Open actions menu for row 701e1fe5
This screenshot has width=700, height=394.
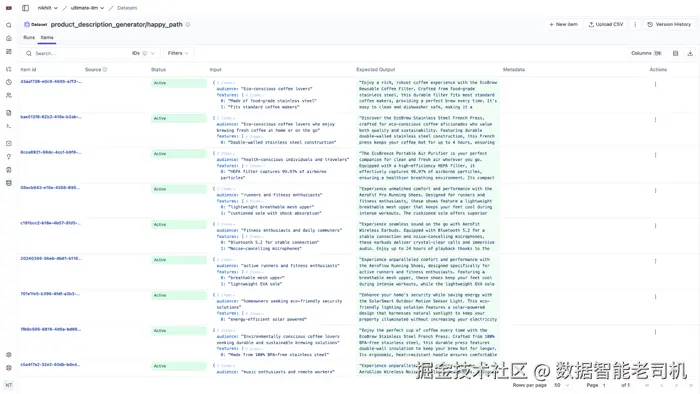(655, 297)
